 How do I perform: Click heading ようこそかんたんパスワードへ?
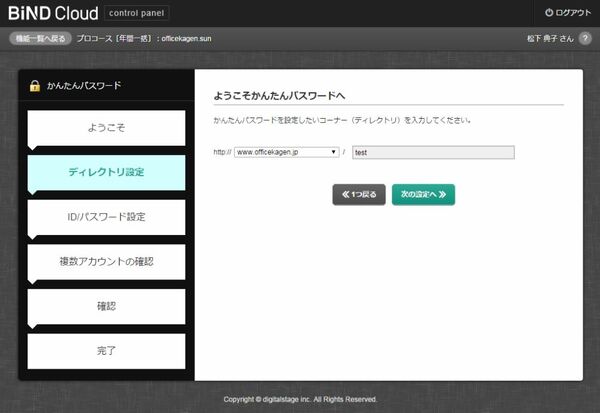(279, 95)
